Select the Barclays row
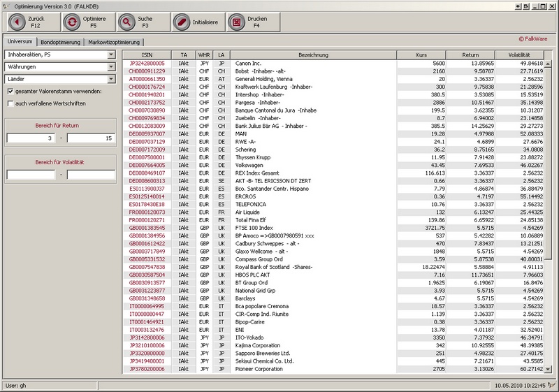 click(333, 298)
